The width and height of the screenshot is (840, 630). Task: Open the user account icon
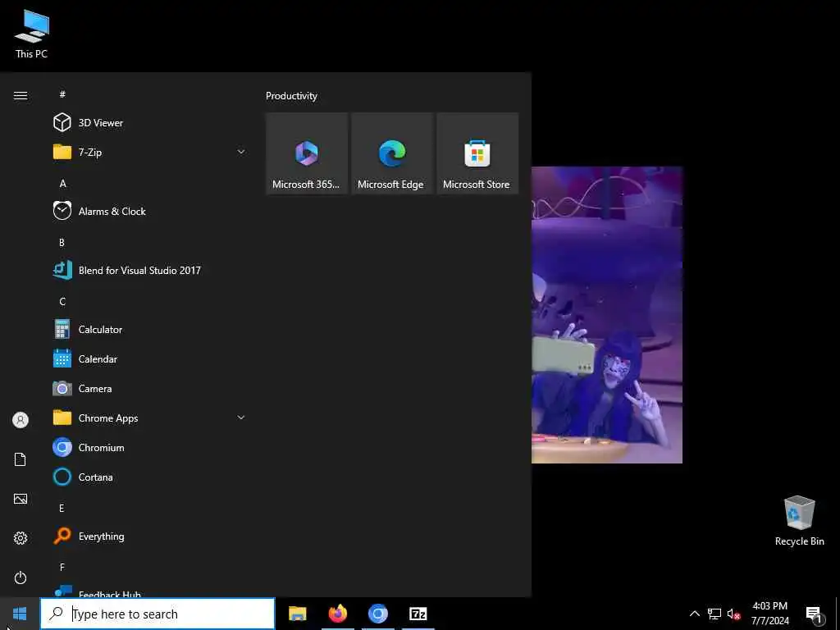click(x=21, y=420)
